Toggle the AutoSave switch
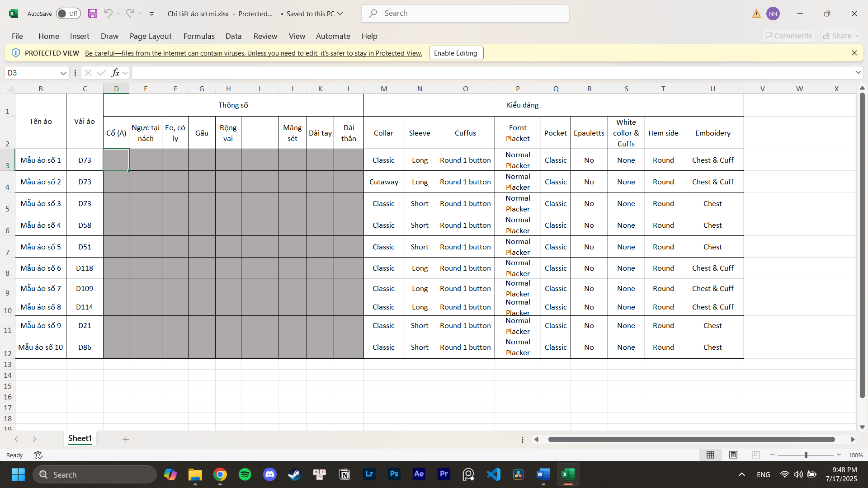The image size is (868, 488). pos(68,14)
